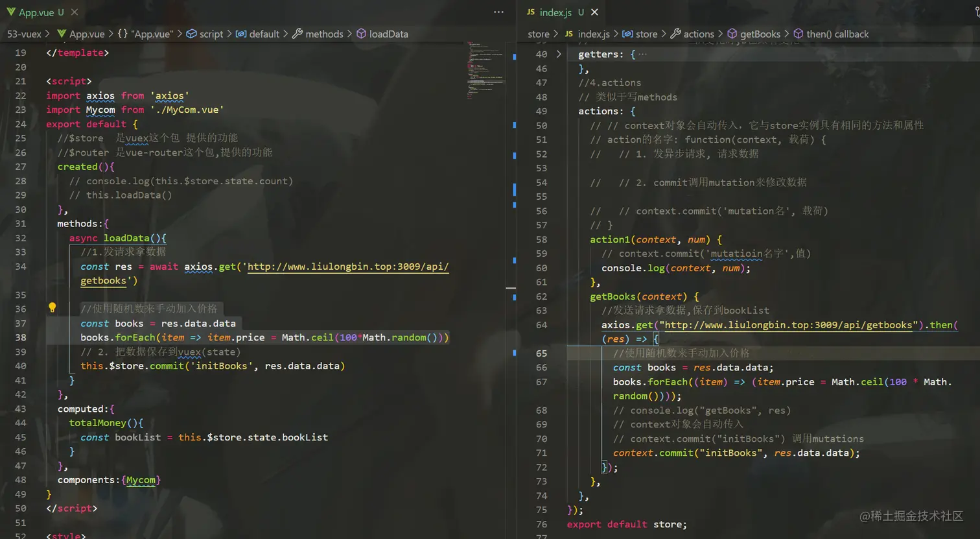The image size is (980, 539).
Task: Click the './MyCom.vue' import path
Action: point(187,110)
